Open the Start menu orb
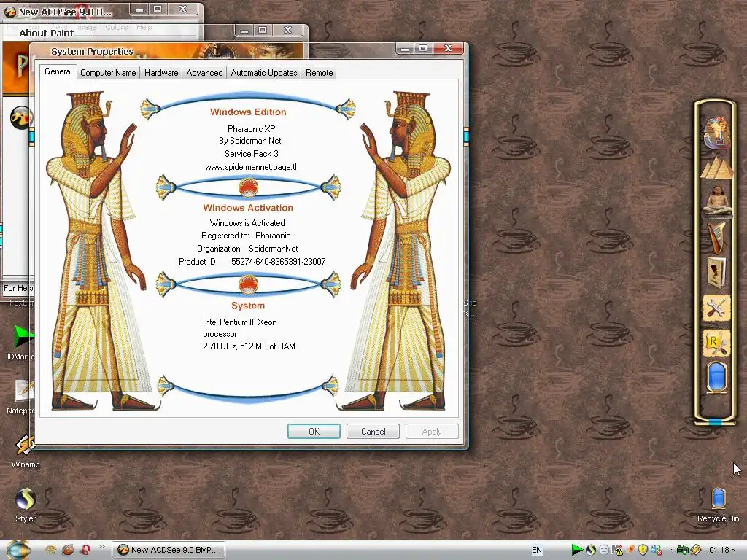Image resolution: width=747 pixels, height=560 pixels. click(18, 550)
